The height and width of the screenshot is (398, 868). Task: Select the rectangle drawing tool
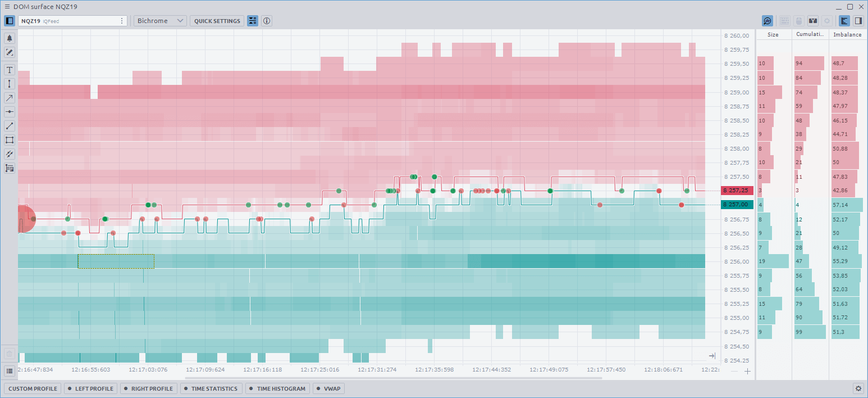tap(9, 140)
